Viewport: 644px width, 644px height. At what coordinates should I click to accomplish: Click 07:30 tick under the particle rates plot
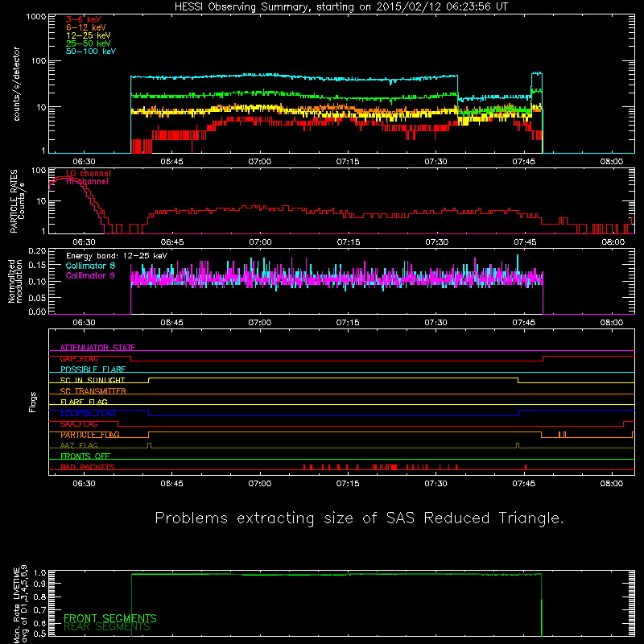point(436,242)
